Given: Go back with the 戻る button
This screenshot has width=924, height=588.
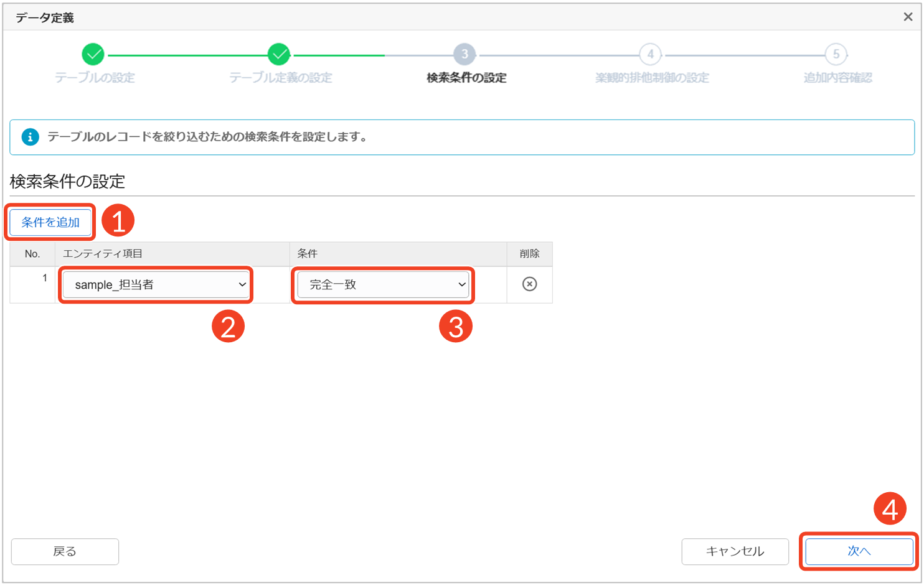Looking at the screenshot, I should [65, 551].
